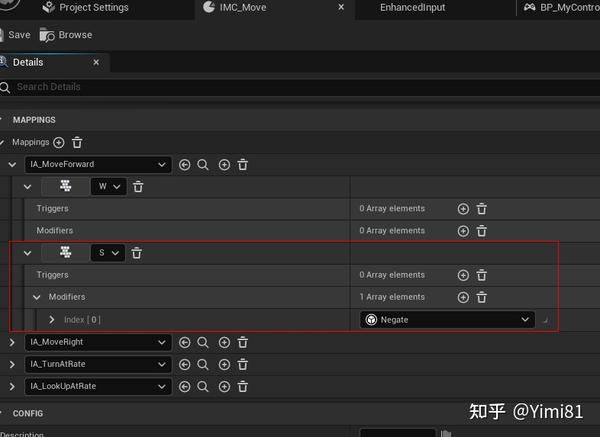Use selected asset for IA_MoveRight
Screen dimensions: 600x437
coord(184,342)
